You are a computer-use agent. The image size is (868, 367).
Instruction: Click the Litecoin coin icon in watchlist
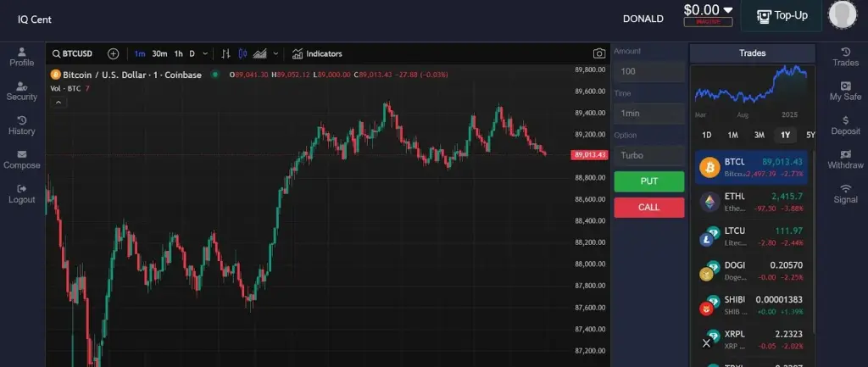pos(709,236)
